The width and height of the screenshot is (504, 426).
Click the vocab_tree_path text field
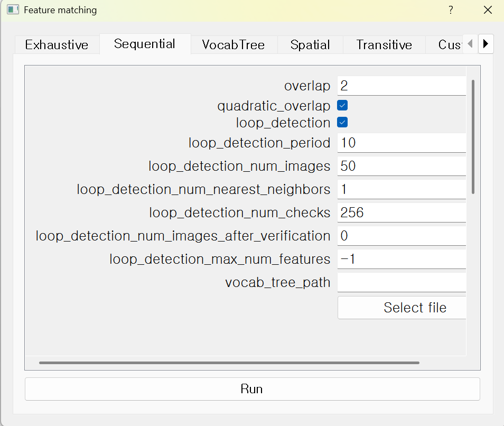[402, 282]
